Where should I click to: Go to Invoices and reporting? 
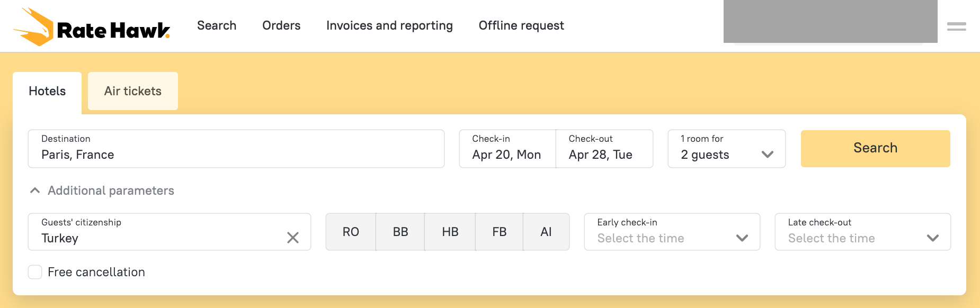(x=389, y=25)
